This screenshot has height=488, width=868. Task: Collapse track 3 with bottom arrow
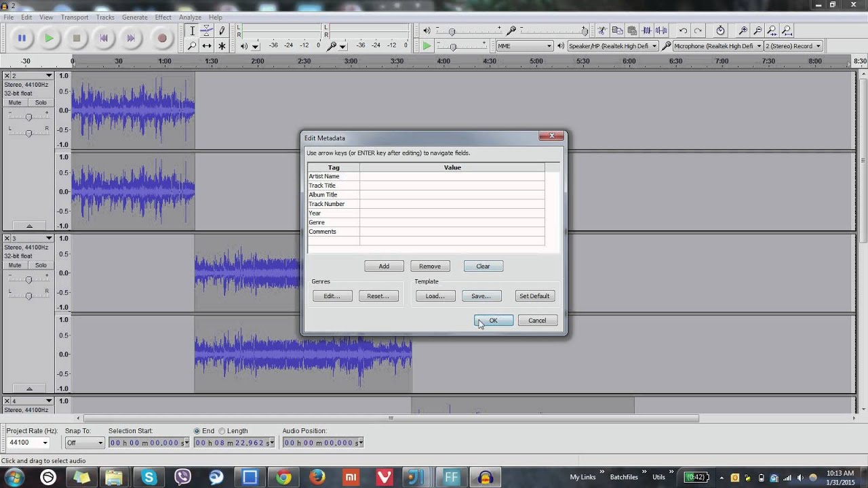click(x=28, y=388)
